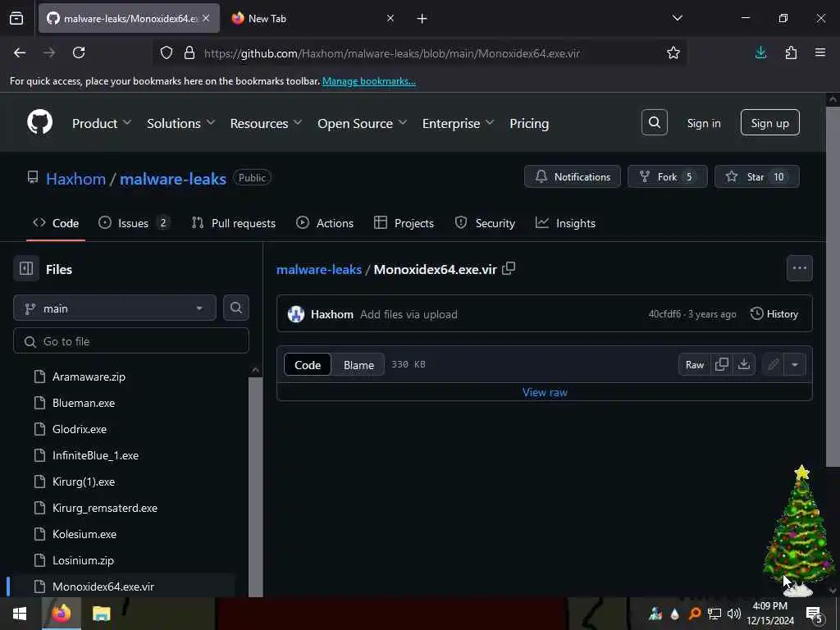Image resolution: width=840 pixels, height=630 pixels.
Task: Open Kolesium.exe in file tree
Action: (84, 534)
